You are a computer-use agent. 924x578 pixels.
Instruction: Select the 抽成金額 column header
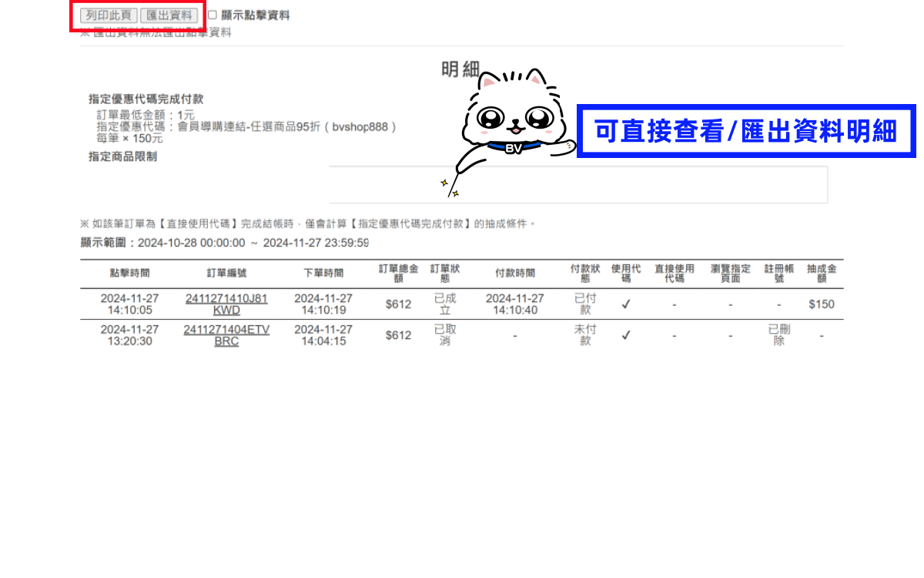(x=822, y=274)
